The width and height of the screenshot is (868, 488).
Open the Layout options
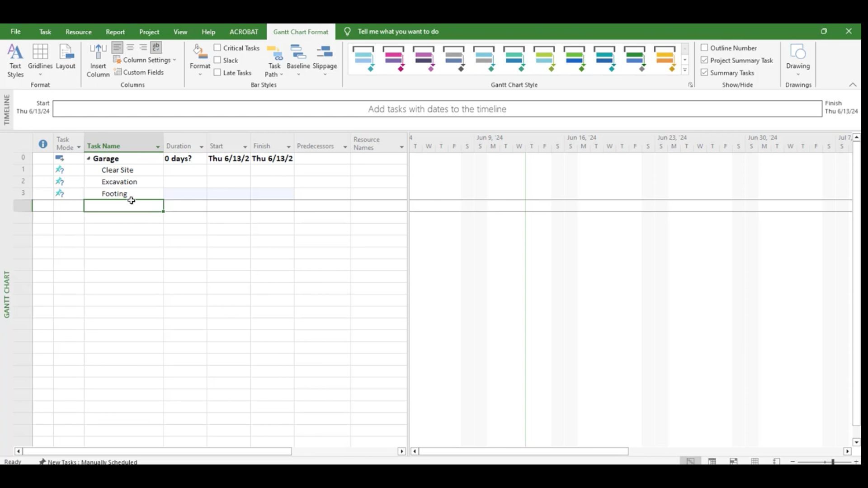point(66,57)
